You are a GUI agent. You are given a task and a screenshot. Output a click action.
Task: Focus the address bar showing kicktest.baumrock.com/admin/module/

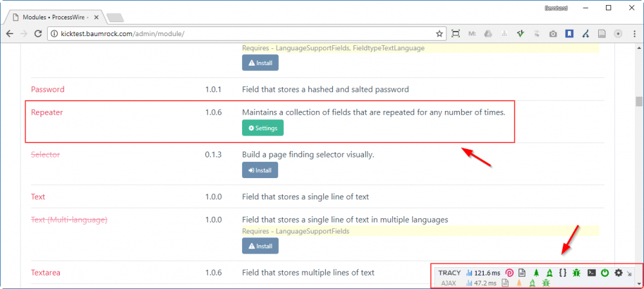pos(247,34)
